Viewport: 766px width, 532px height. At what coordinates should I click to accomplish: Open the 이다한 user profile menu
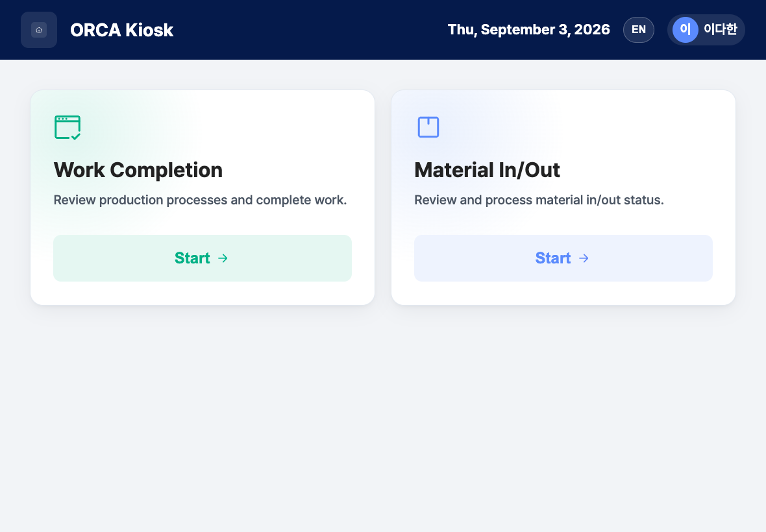click(706, 30)
